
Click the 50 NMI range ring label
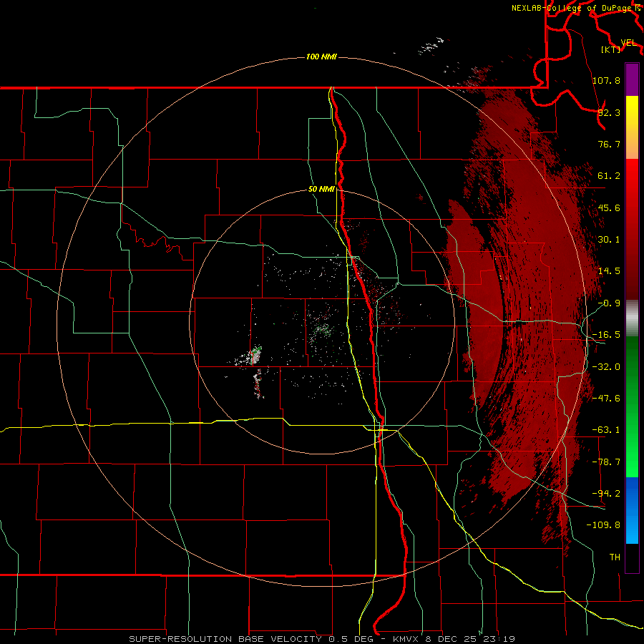click(x=321, y=189)
